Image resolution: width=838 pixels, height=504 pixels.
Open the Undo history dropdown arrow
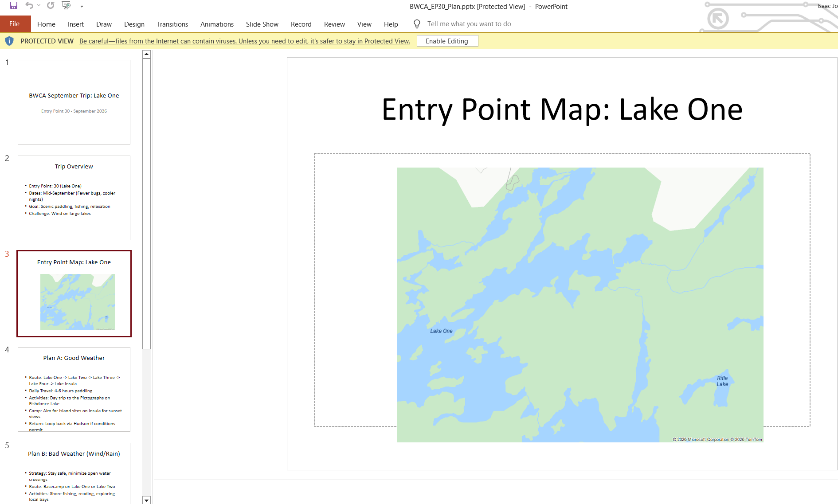(39, 6)
